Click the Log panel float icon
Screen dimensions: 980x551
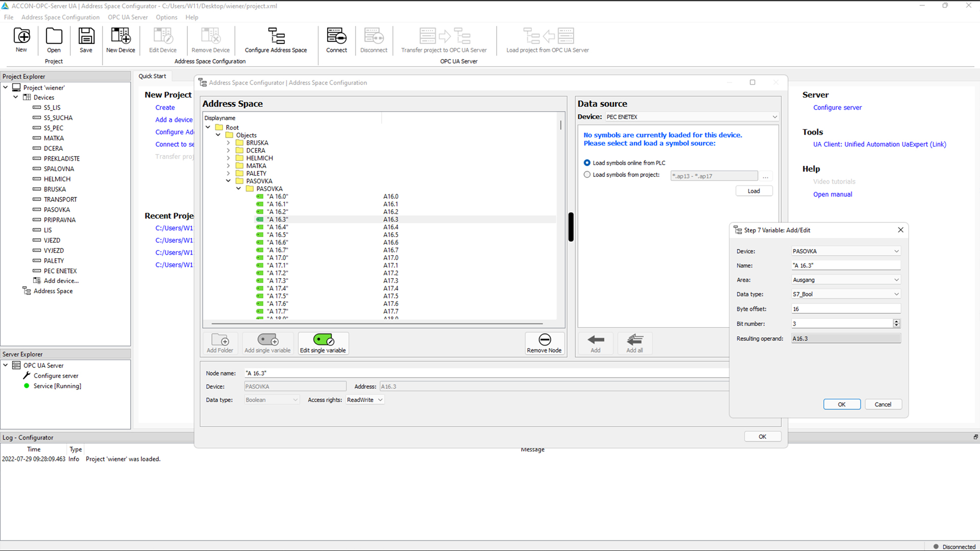(x=975, y=437)
